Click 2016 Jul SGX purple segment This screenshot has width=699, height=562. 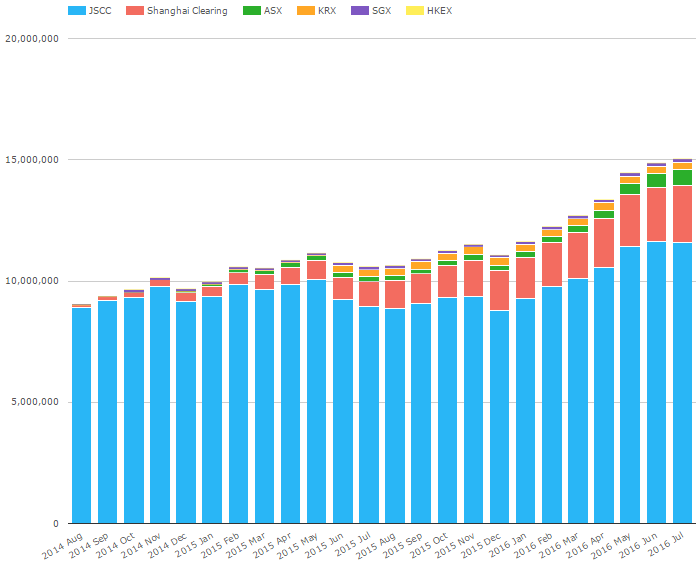click(683, 160)
